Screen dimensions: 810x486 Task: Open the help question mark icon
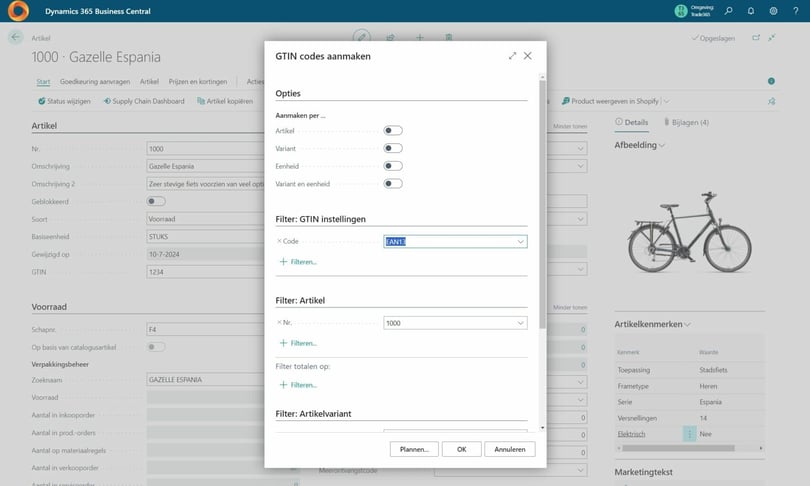coord(796,11)
